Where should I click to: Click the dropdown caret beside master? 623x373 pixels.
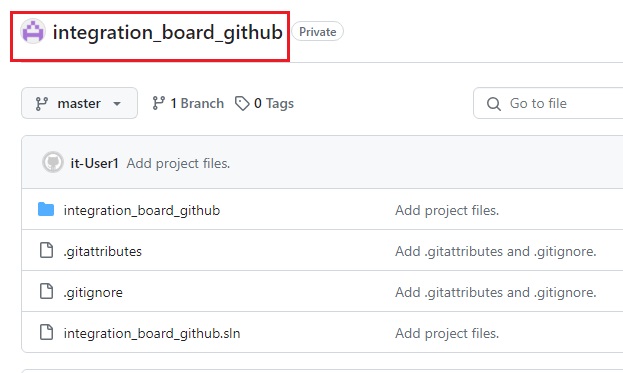117,104
